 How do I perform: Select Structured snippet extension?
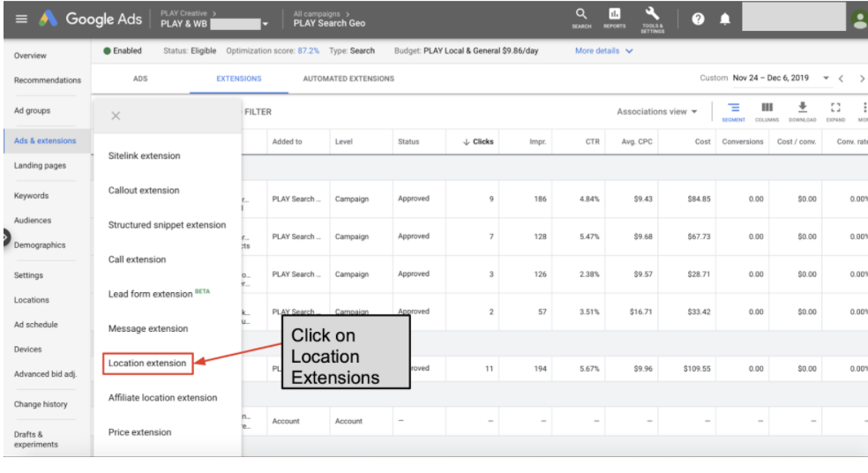click(x=167, y=225)
